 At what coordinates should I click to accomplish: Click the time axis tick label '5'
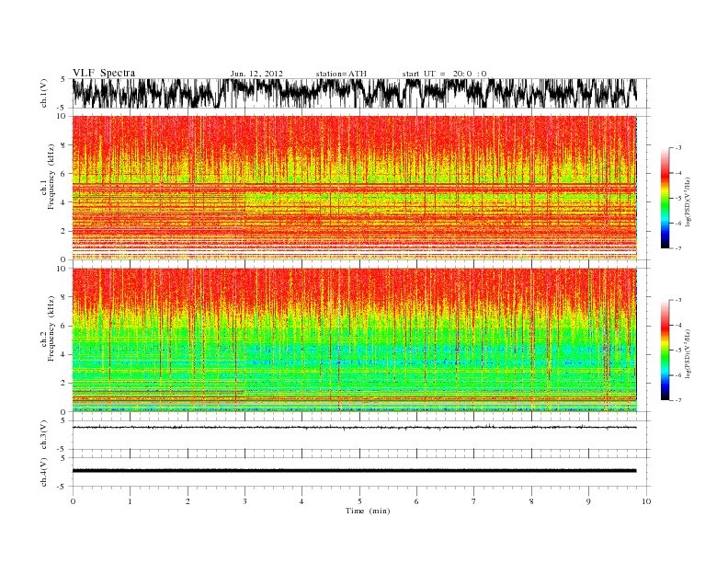pos(359,501)
